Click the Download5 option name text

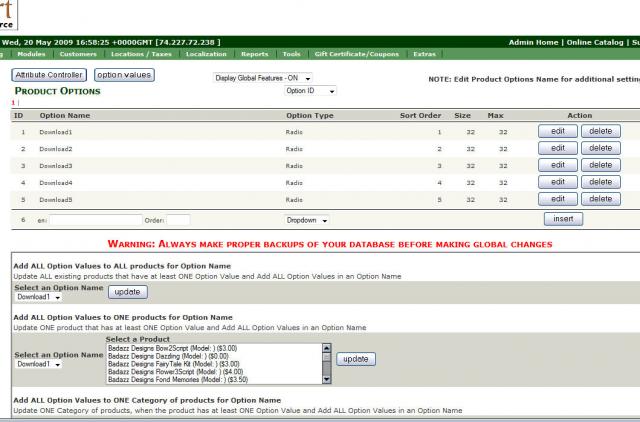coord(56,200)
